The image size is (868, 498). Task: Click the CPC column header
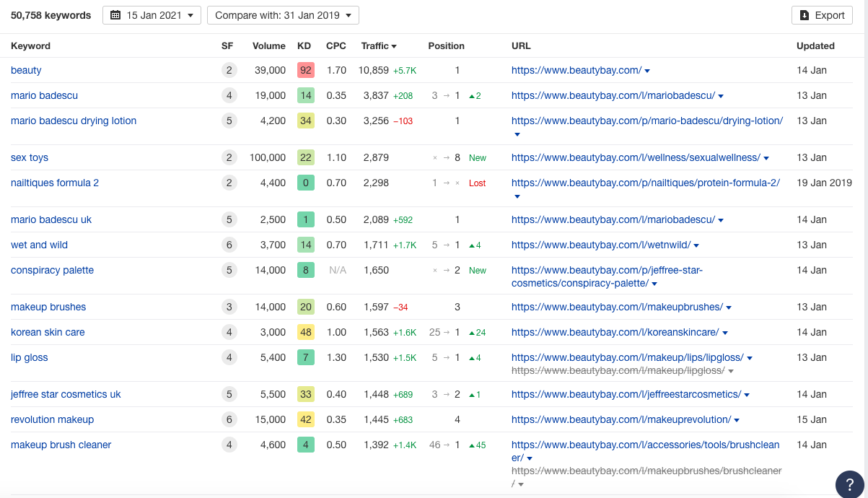(x=336, y=45)
